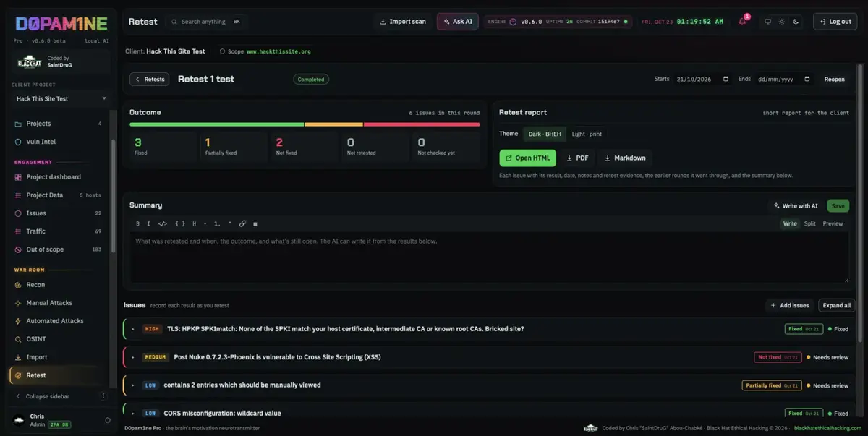Insert inline code with the </> icon
Screen dimensions: 868x436
pyautogui.click(x=163, y=223)
